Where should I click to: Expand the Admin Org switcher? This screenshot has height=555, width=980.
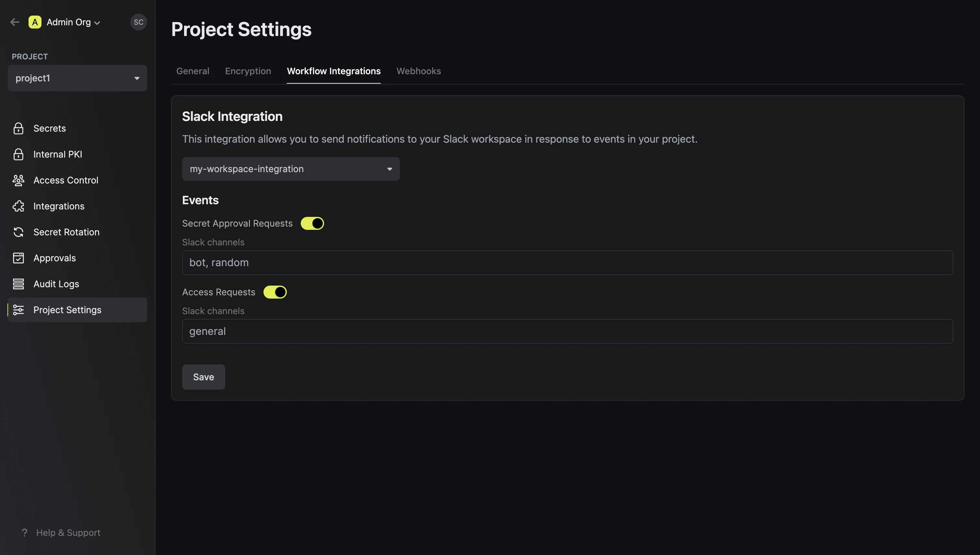74,22
